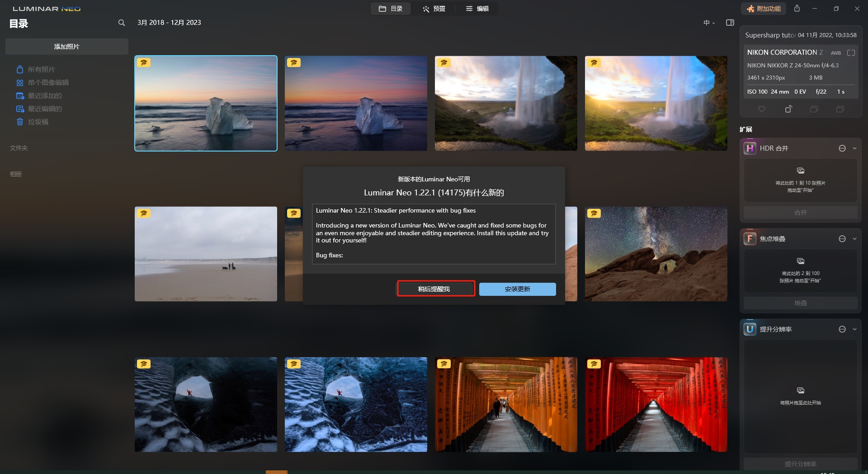The image size is (868, 474).
Task: Click the HDR photo drop area
Action: click(801, 180)
